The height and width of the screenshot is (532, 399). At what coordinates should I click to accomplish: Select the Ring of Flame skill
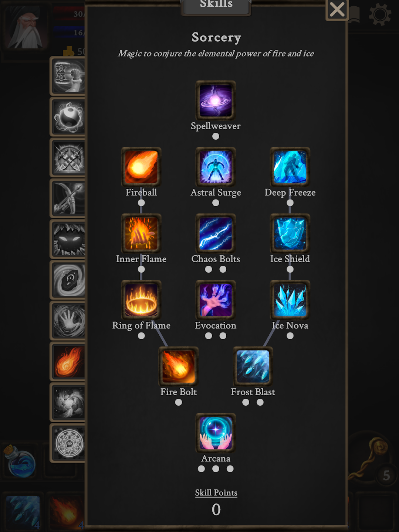point(141,300)
